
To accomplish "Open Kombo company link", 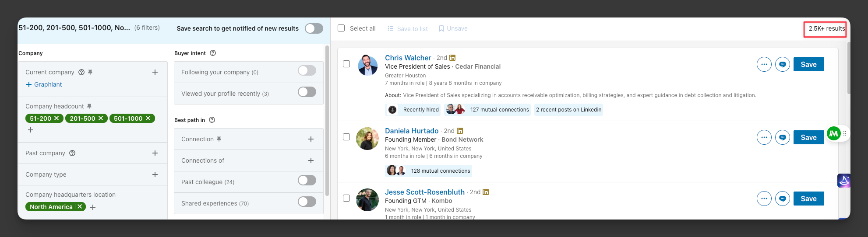I will point(442,201).
